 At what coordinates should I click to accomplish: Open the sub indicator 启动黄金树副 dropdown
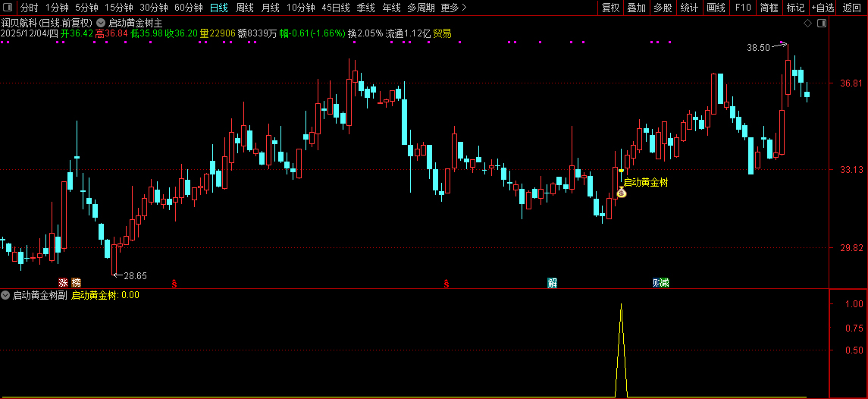(x=5, y=295)
